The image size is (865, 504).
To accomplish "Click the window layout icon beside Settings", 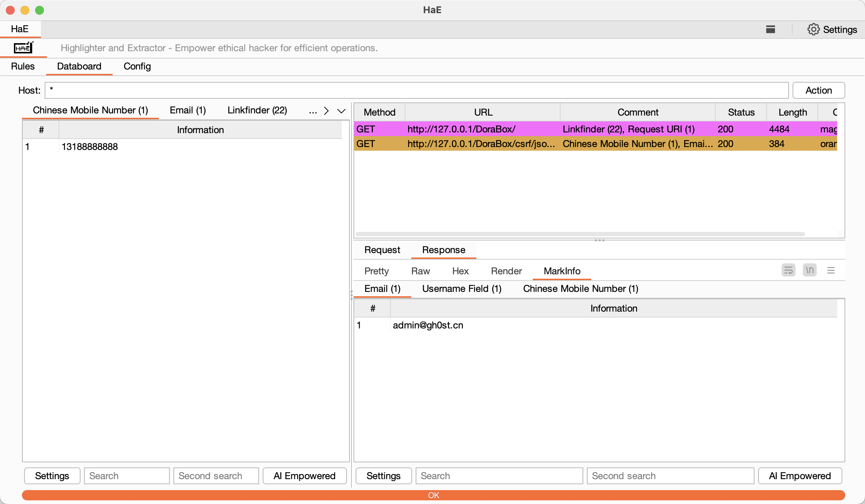I will pos(770,29).
